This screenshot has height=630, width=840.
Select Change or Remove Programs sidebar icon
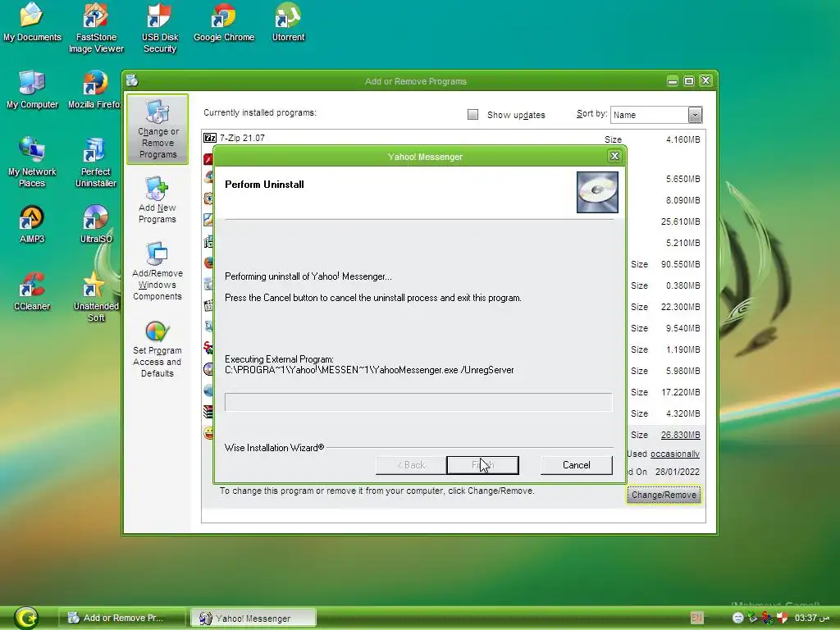(157, 129)
